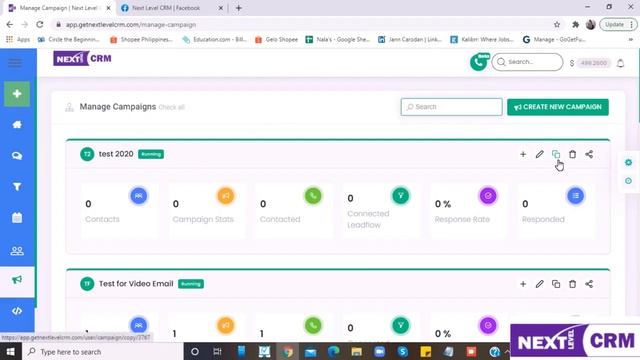Click Responded list icon in test 2020

(x=576, y=196)
